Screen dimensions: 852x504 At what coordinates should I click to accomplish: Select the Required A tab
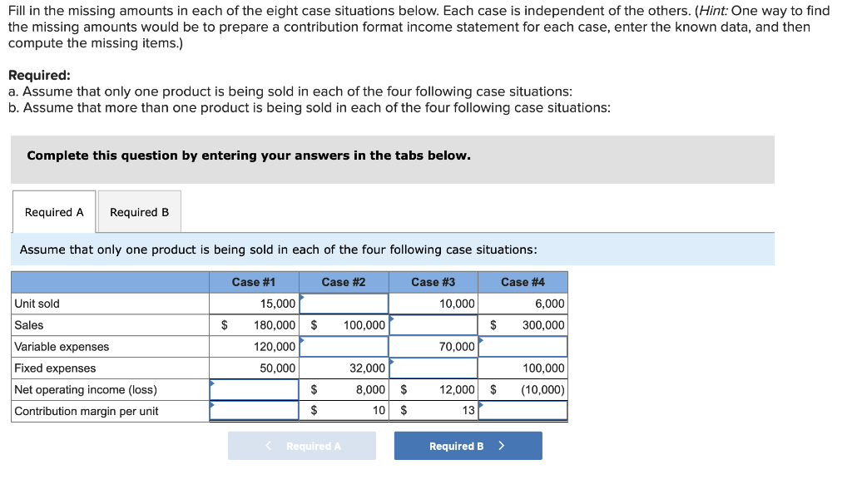tap(53, 211)
